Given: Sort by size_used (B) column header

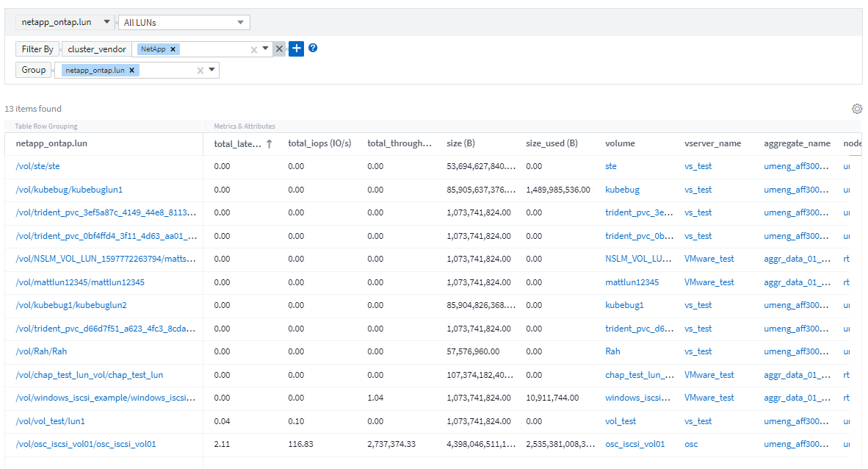Looking at the screenshot, I should tap(551, 144).
